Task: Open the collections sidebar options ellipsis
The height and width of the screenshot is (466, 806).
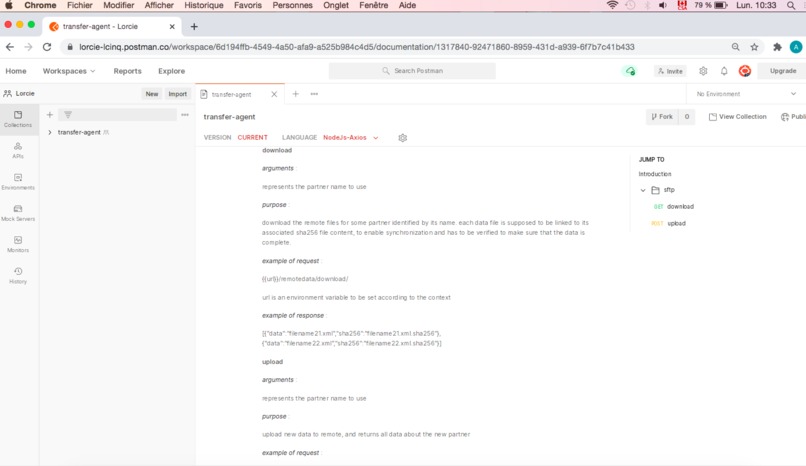Action: [x=185, y=115]
